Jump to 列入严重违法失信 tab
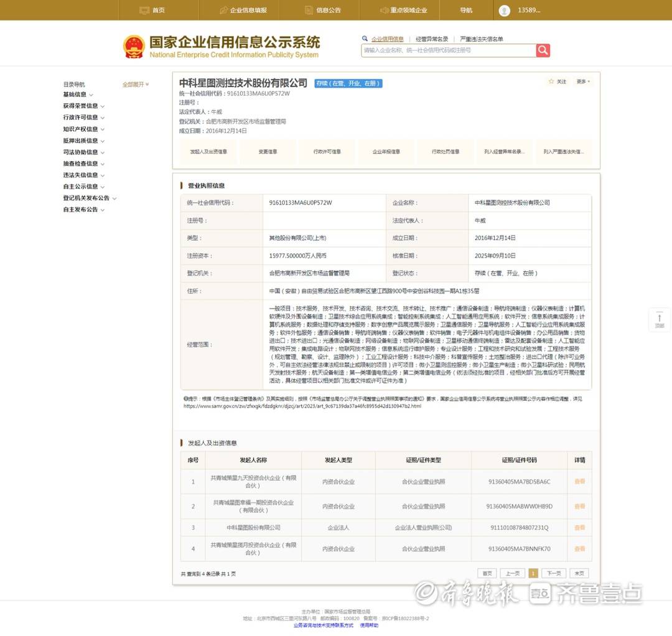 [x=564, y=152]
